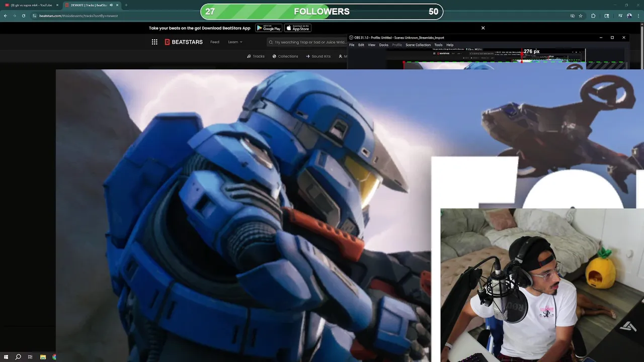Switch to the gtr vs supra YouTube tab
The height and width of the screenshot is (362, 644).
pyautogui.click(x=31, y=5)
